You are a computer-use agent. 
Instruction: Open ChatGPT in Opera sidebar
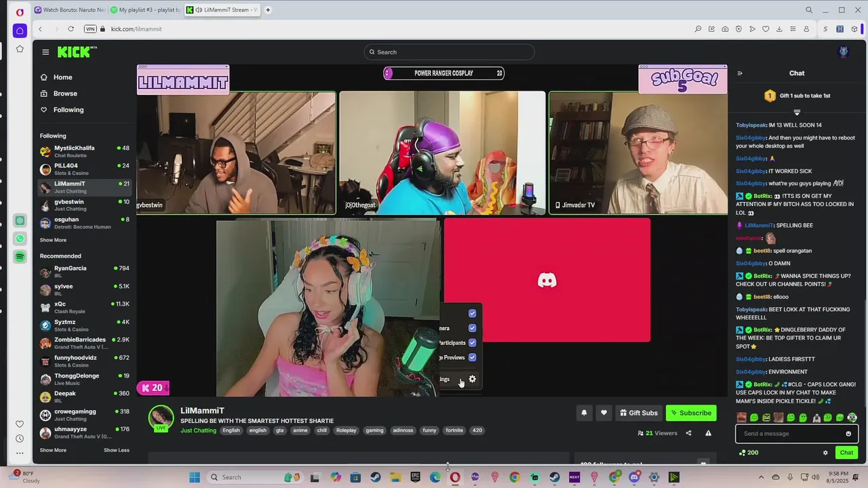[20, 221]
